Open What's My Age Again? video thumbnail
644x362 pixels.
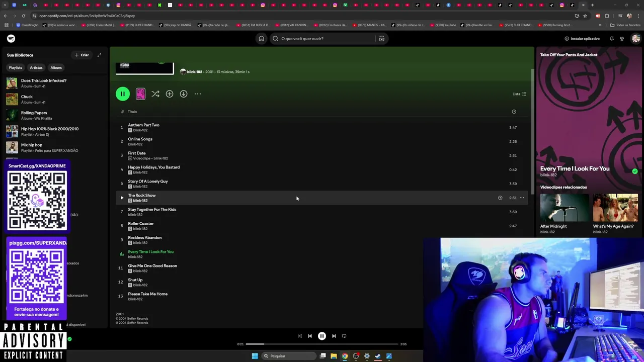[x=615, y=208]
